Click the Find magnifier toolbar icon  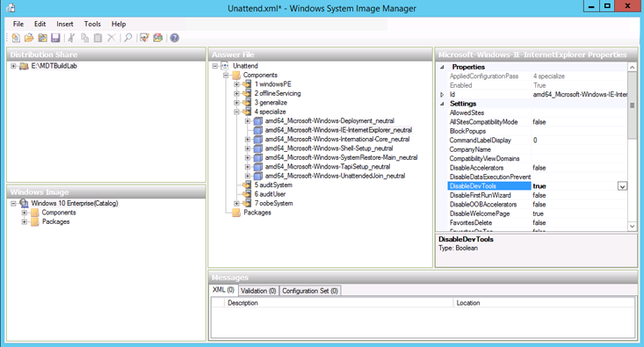coord(128,38)
